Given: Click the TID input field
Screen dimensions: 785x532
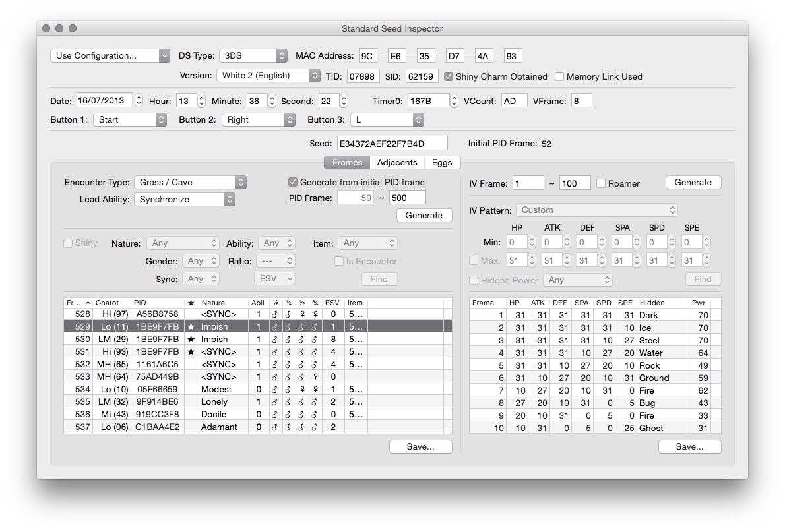Looking at the screenshot, I should coord(363,76).
